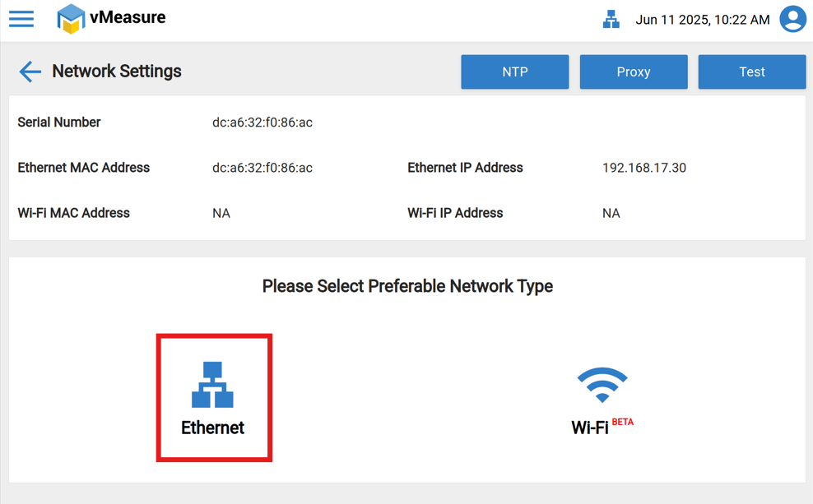Select the Ethernet IP address 192.168.17.30
813x504 pixels.
pyautogui.click(x=643, y=168)
